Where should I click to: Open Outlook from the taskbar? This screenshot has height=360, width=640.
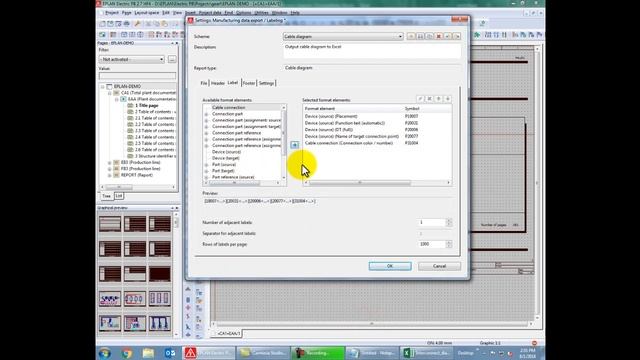170,353
